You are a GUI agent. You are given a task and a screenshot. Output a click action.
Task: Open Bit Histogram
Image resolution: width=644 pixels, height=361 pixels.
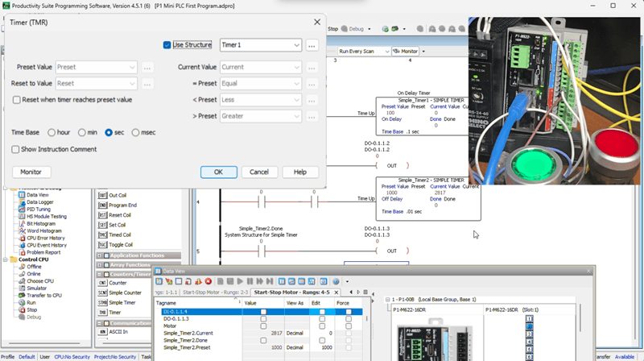click(41, 224)
